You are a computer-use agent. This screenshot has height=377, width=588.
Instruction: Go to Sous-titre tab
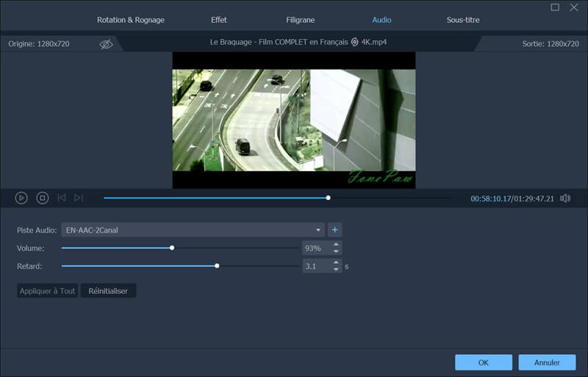point(463,20)
